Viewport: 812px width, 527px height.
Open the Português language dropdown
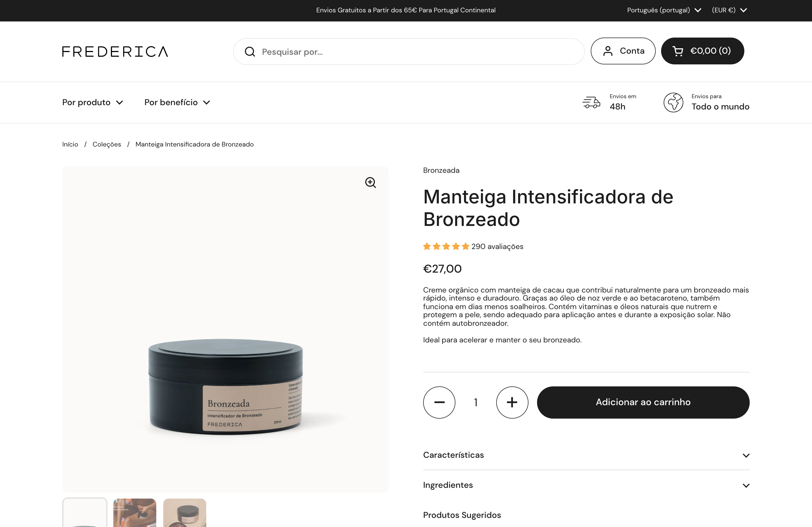664,10
